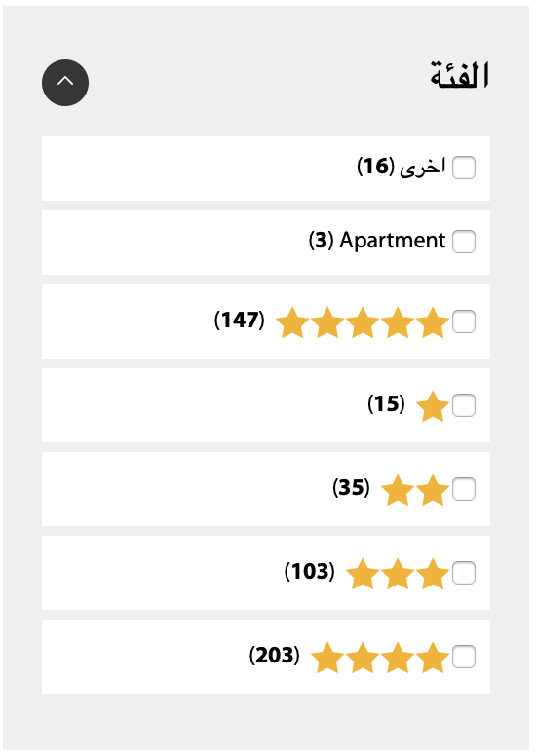Click the (147) count label
The width and height of the screenshot is (536, 756).
click(240, 320)
